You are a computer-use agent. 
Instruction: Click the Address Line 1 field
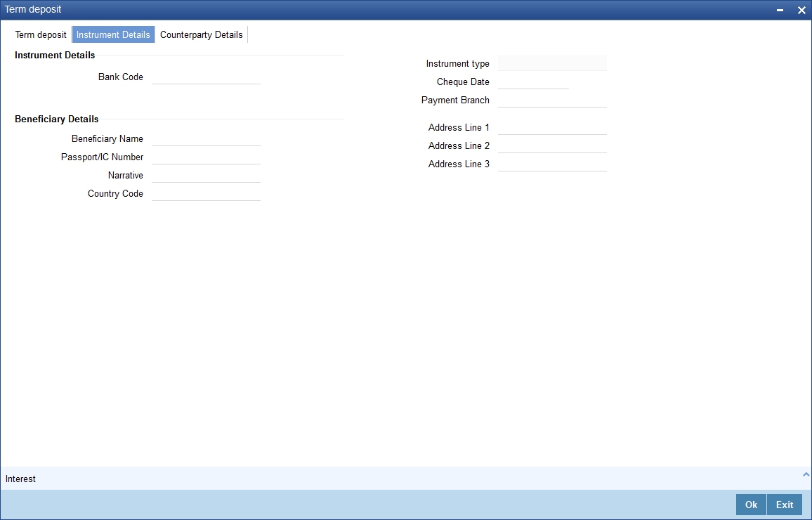(x=552, y=127)
